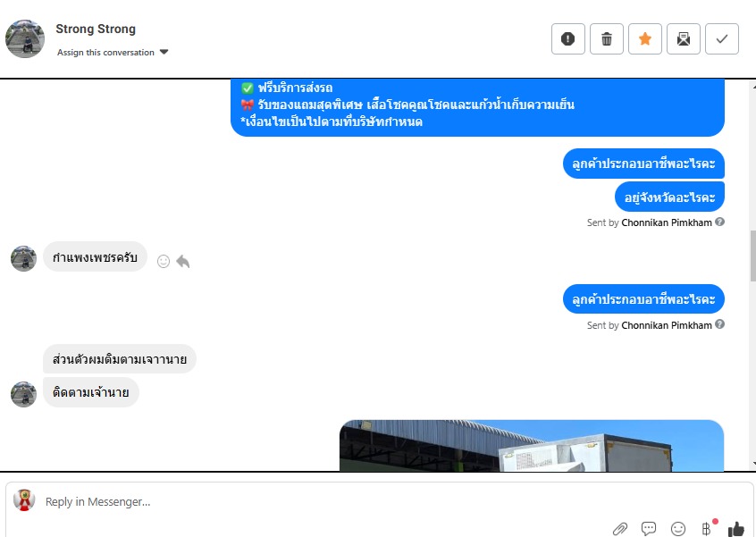This screenshot has height=537, width=756.
Task: Expand the Assign this conversation dropdown
Action: point(113,52)
